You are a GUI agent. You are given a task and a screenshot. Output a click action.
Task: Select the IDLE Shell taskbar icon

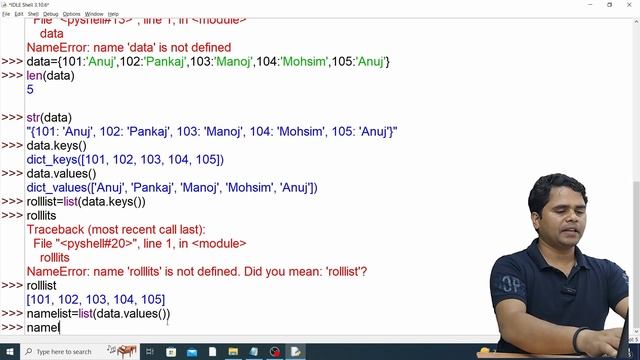point(296,351)
